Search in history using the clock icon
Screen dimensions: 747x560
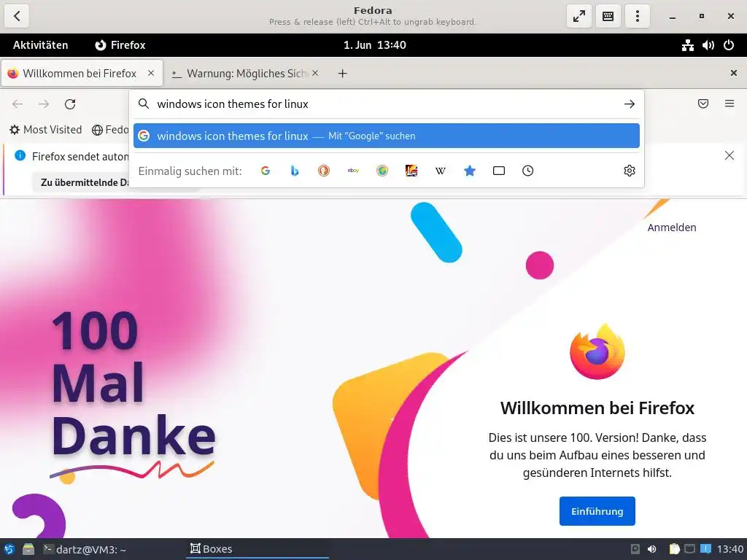point(527,171)
